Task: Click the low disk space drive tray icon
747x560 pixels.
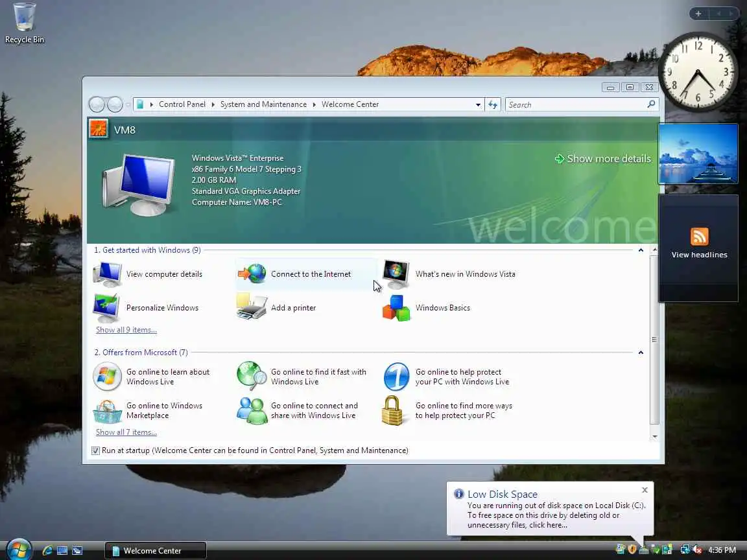Action: 644,550
